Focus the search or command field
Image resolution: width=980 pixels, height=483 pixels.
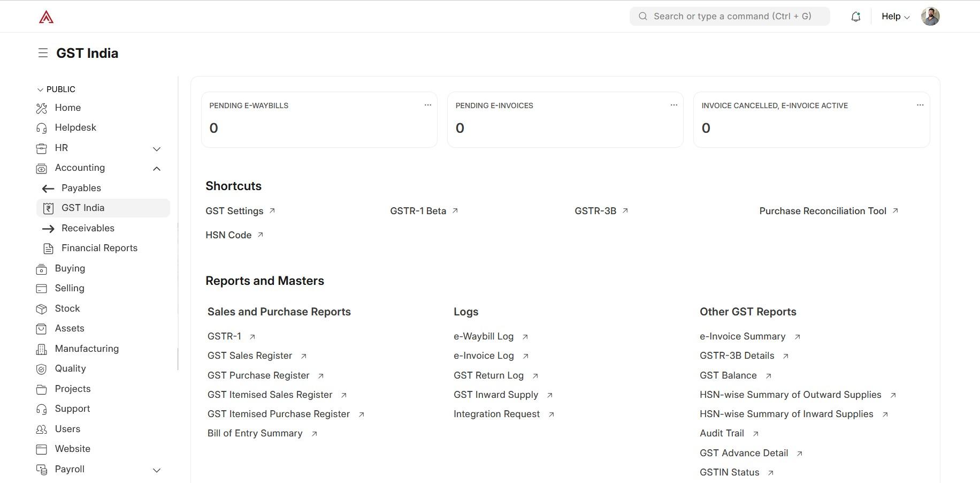[730, 16]
